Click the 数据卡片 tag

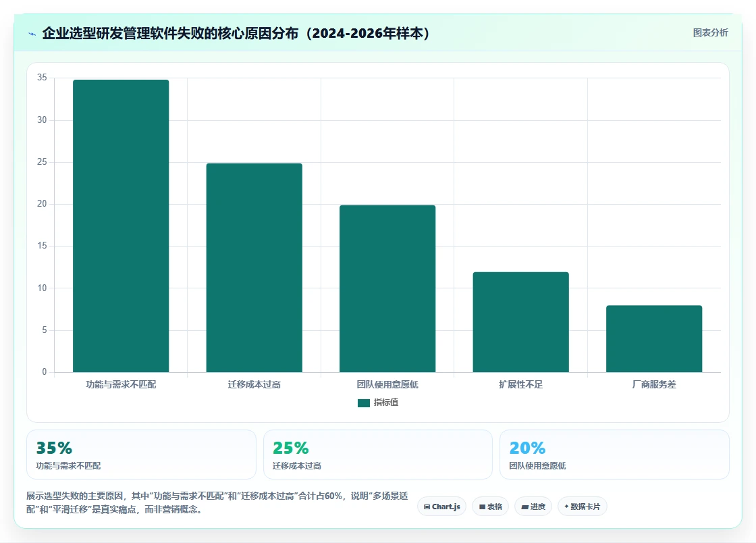[x=583, y=507]
